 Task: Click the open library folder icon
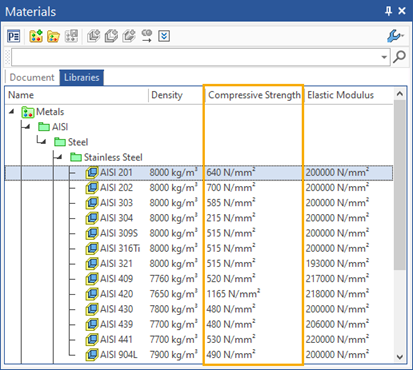click(x=53, y=36)
